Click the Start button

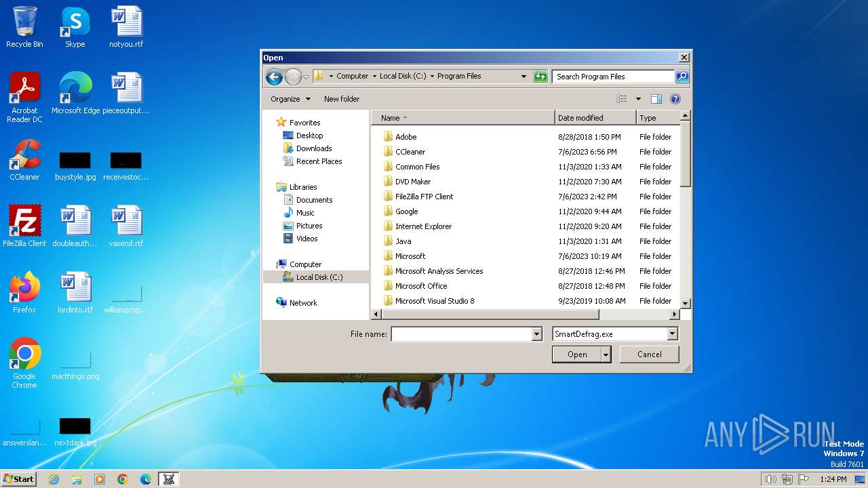pyautogui.click(x=19, y=479)
